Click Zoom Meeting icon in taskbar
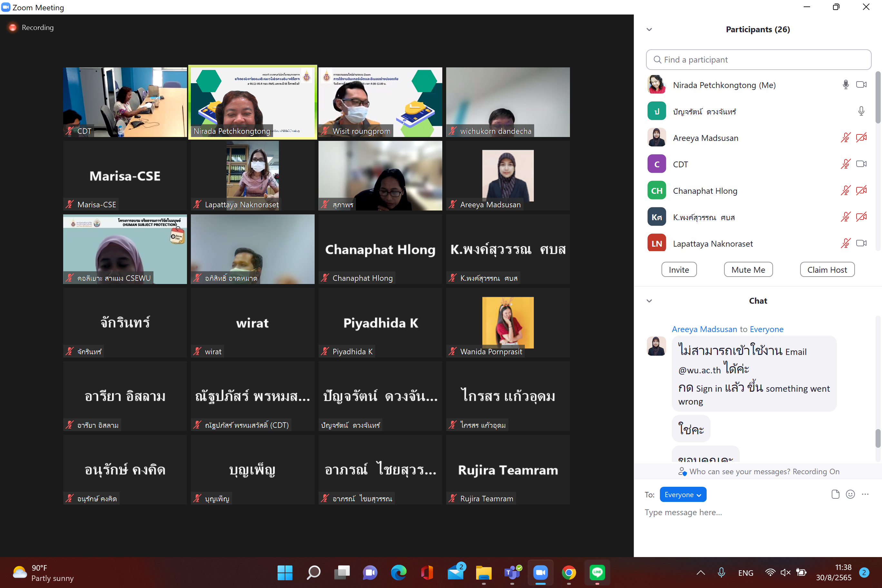The image size is (882, 588). click(x=540, y=572)
